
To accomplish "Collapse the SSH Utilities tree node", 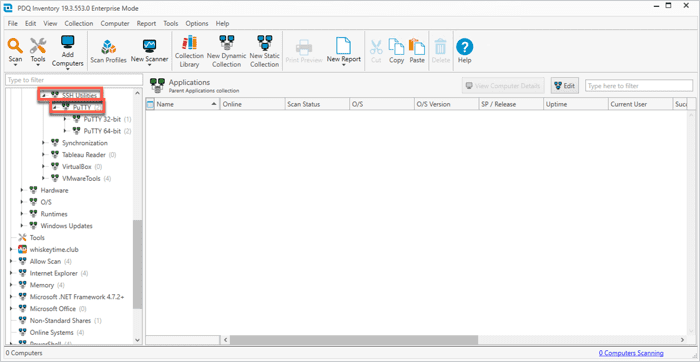I will click(44, 95).
